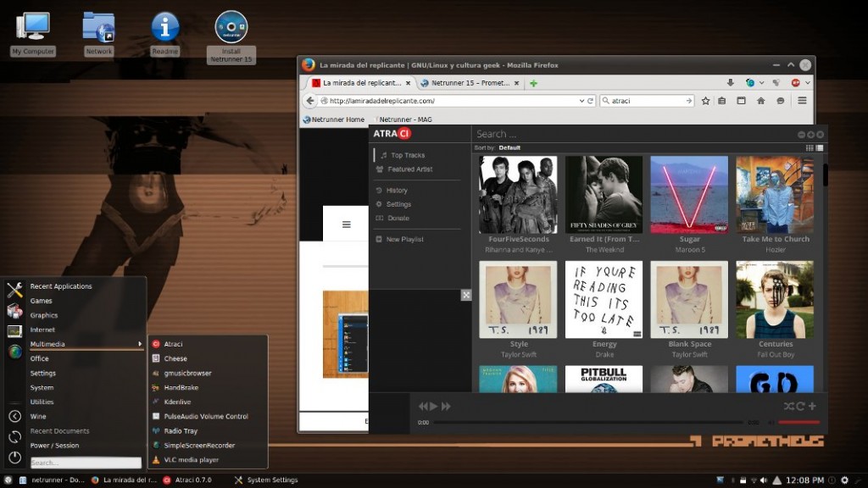Add track with the plus icon
This screenshot has height=488, width=868.
click(812, 406)
